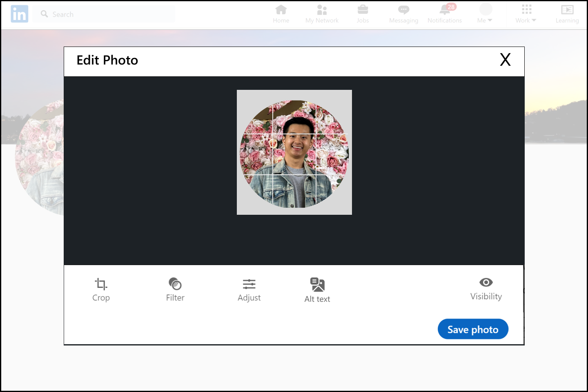This screenshot has width=588, height=392.
Task: Open My Network
Action: pyautogui.click(x=322, y=14)
